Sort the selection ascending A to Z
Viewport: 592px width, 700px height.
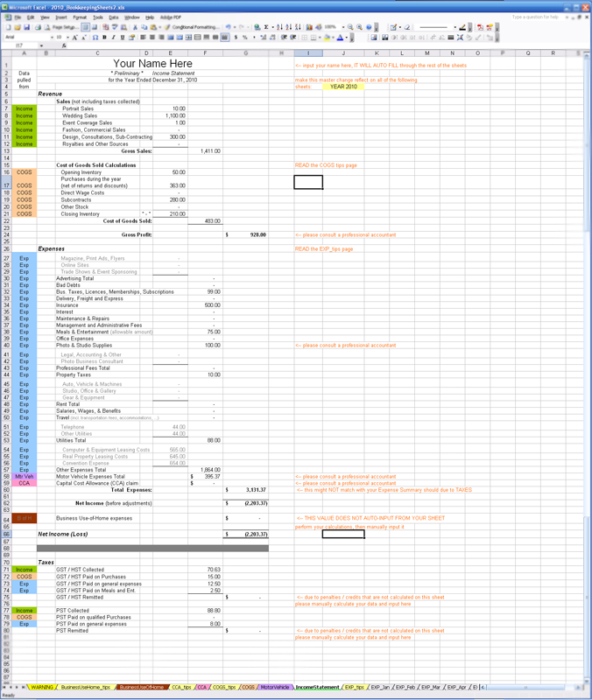click(x=279, y=27)
